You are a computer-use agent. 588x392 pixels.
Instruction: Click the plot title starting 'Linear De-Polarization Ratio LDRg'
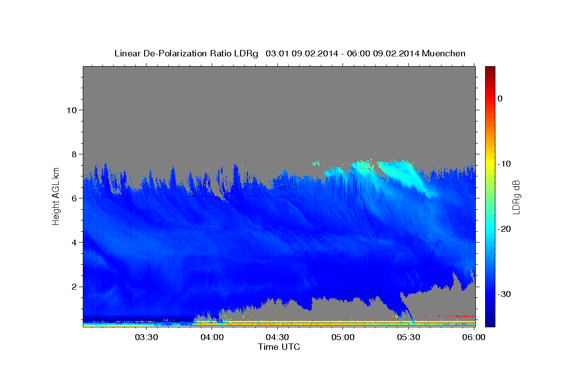[x=290, y=53]
